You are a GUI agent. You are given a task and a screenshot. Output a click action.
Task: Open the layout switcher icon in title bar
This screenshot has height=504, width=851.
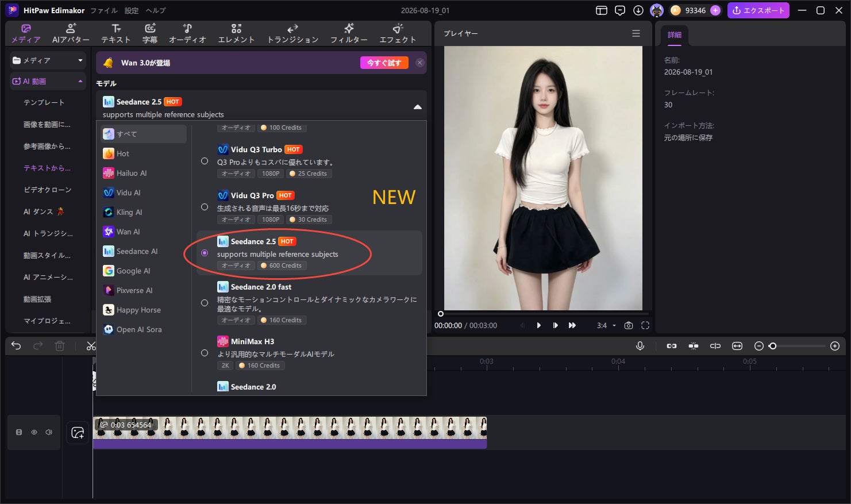[x=602, y=10]
